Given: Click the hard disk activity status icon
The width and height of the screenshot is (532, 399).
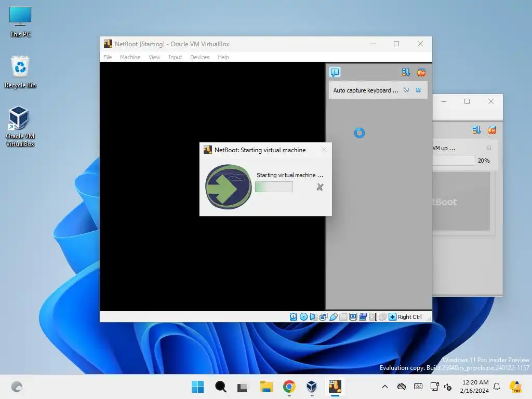Looking at the screenshot, I should tap(294, 316).
